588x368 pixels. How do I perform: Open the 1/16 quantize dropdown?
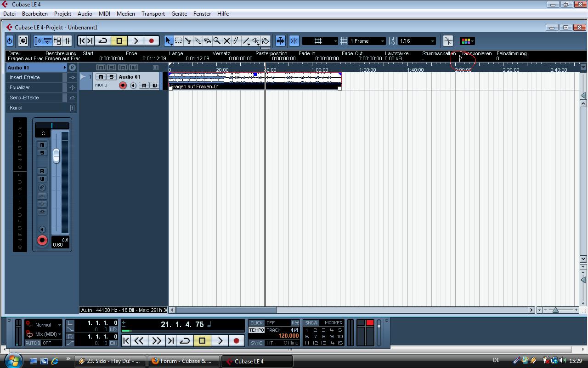[x=417, y=41]
